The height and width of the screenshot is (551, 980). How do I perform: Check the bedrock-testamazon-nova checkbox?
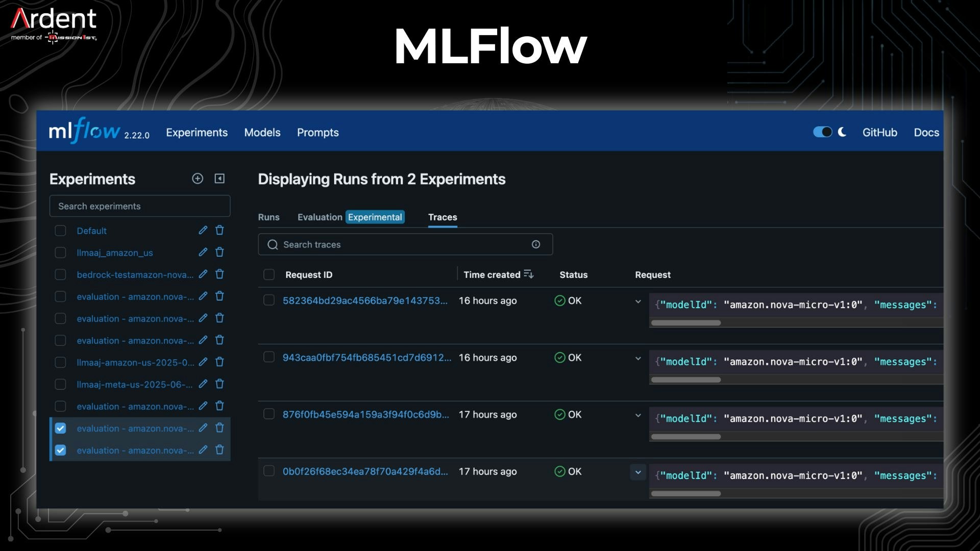(x=60, y=274)
